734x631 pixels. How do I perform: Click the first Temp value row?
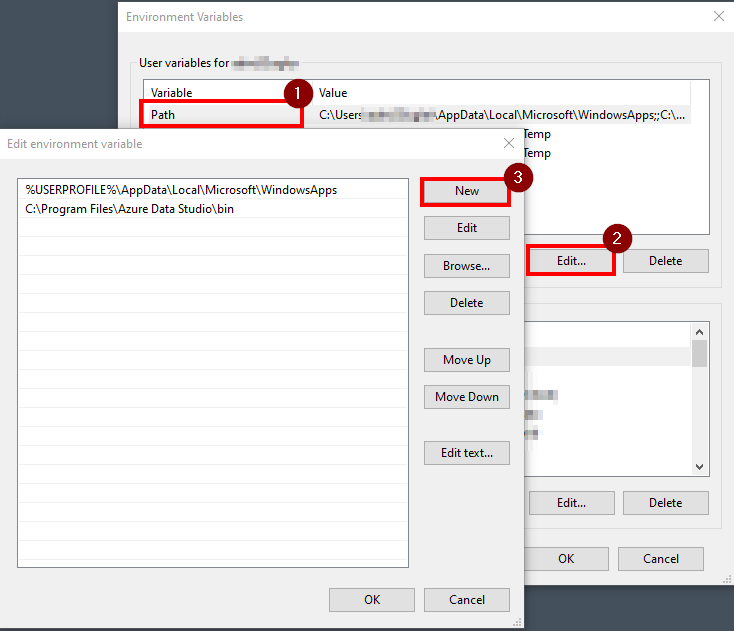coord(537,134)
